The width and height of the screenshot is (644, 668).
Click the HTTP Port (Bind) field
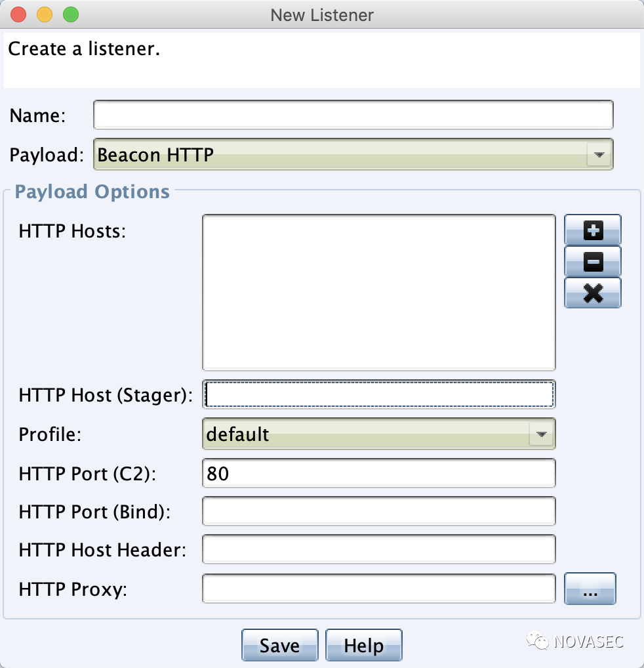[379, 511]
